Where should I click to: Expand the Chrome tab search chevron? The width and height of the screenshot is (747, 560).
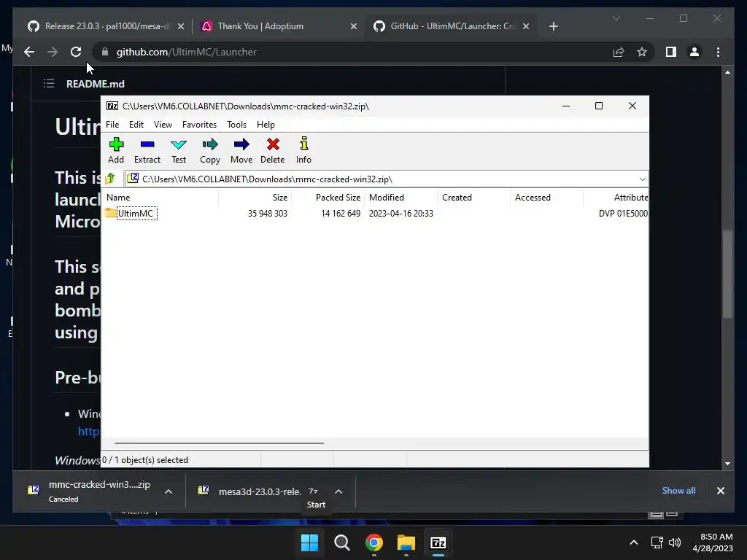(616, 18)
